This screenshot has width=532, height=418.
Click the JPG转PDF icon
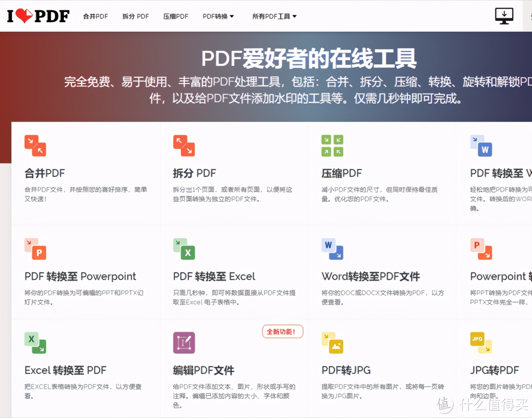tap(481, 343)
